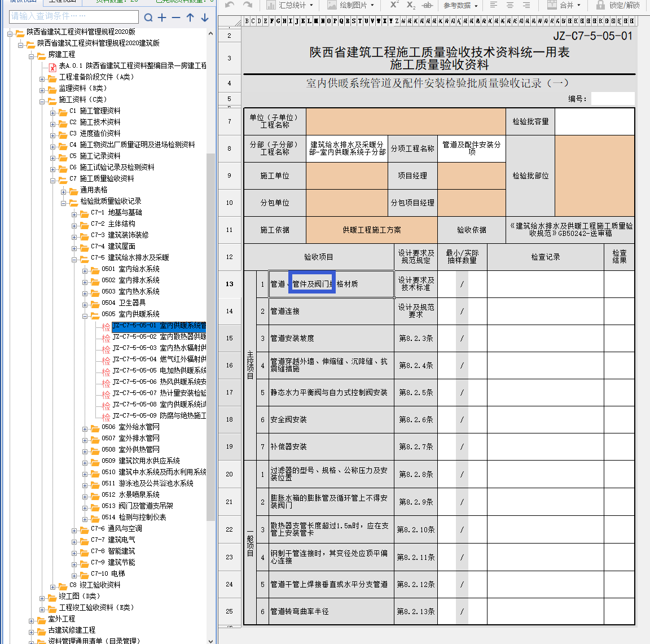Apply strikethrough formatting
Screen dimensions: 650x644
tap(427, 5)
